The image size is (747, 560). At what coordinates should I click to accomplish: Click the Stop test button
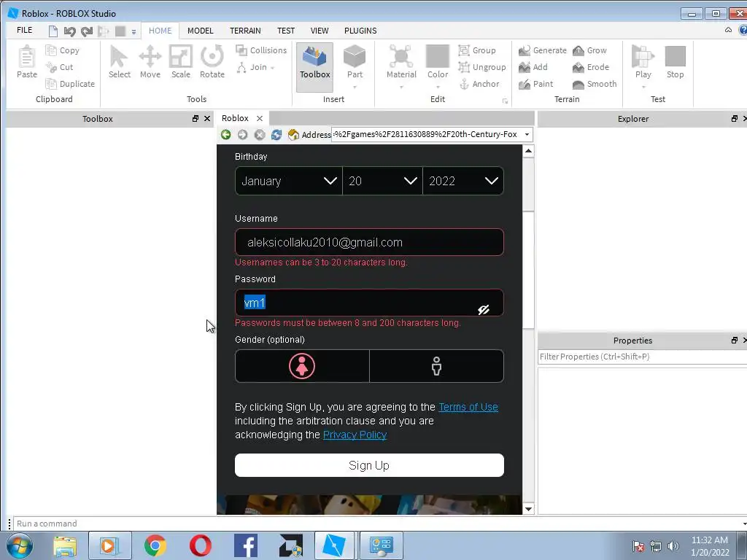pyautogui.click(x=675, y=62)
